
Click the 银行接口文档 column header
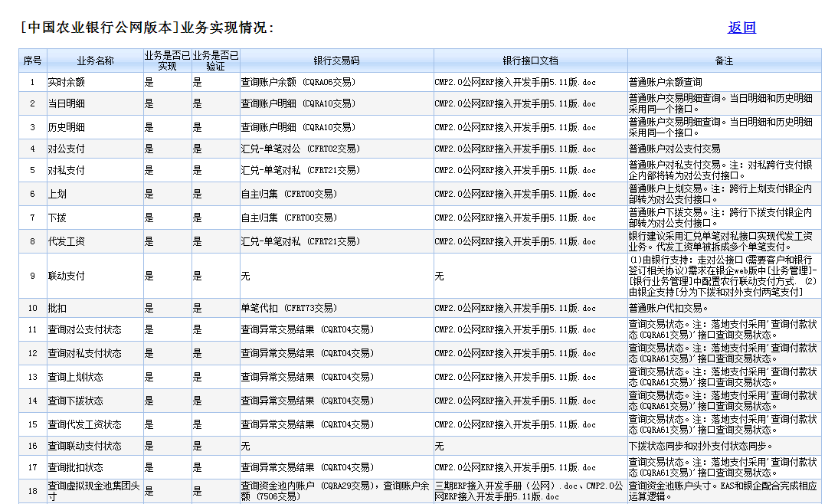[530, 61]
